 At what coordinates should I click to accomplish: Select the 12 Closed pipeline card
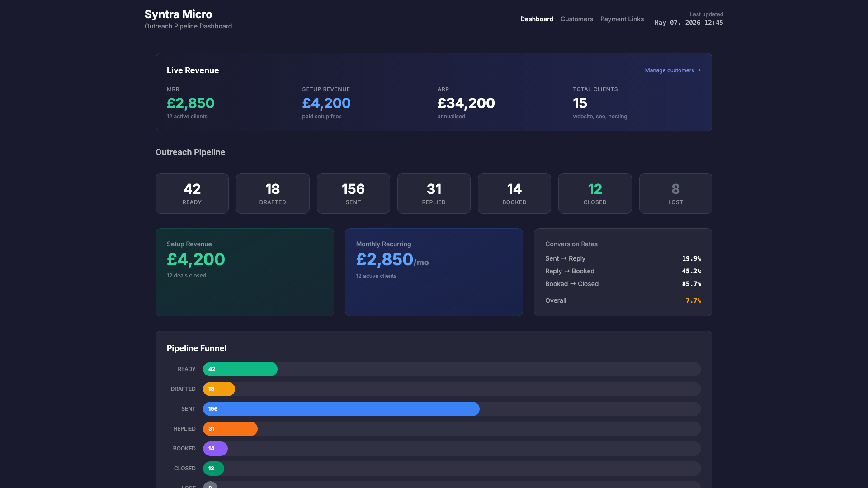595,193
